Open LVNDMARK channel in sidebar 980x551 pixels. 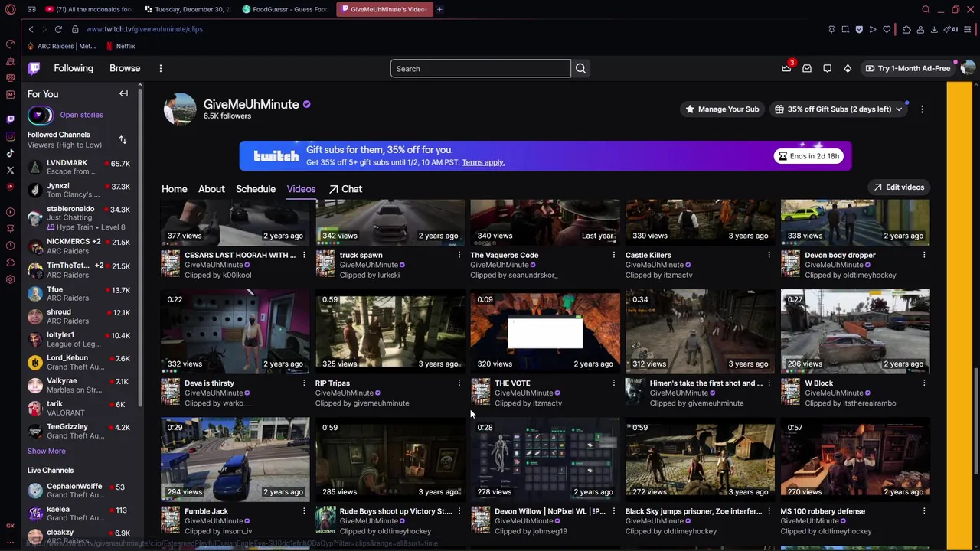point(80,167)
